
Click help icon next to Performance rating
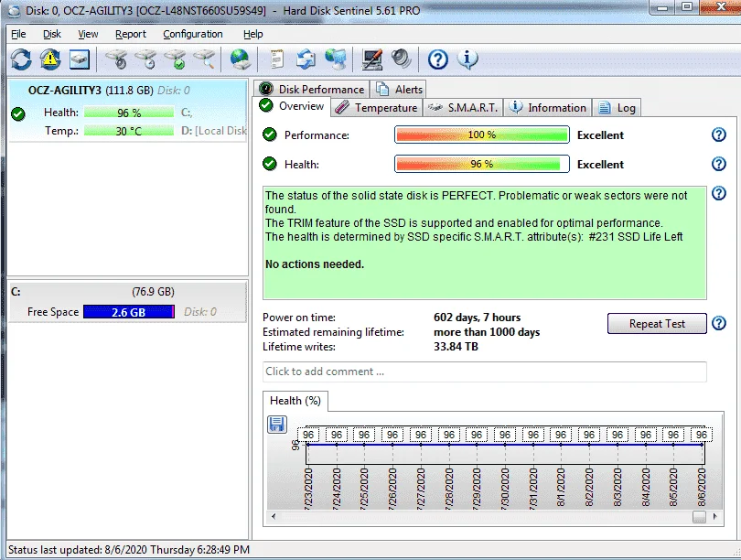(719, 135)
